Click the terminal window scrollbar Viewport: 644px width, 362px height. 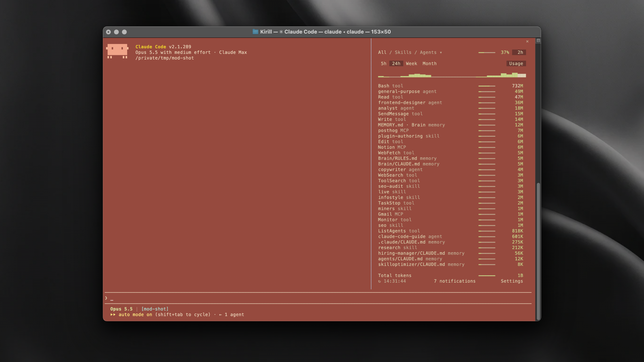538,251
